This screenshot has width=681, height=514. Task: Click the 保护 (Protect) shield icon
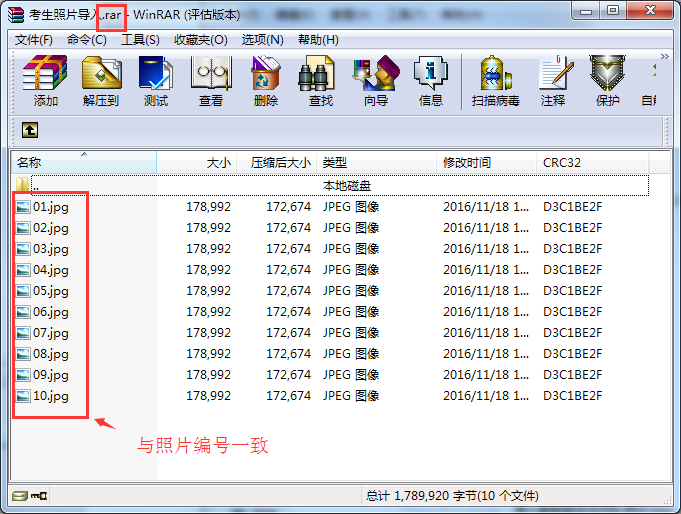coord(607,81)
